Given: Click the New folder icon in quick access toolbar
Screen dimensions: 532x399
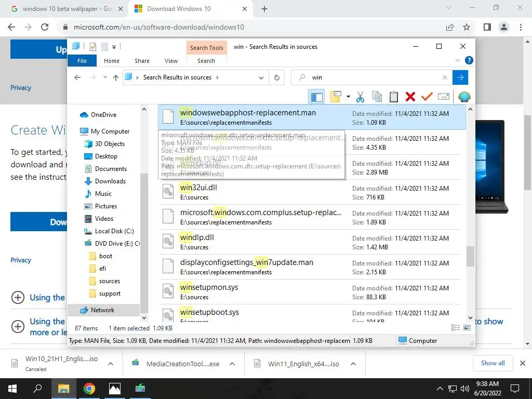Looking at the screenshot, I should [104, 47].
